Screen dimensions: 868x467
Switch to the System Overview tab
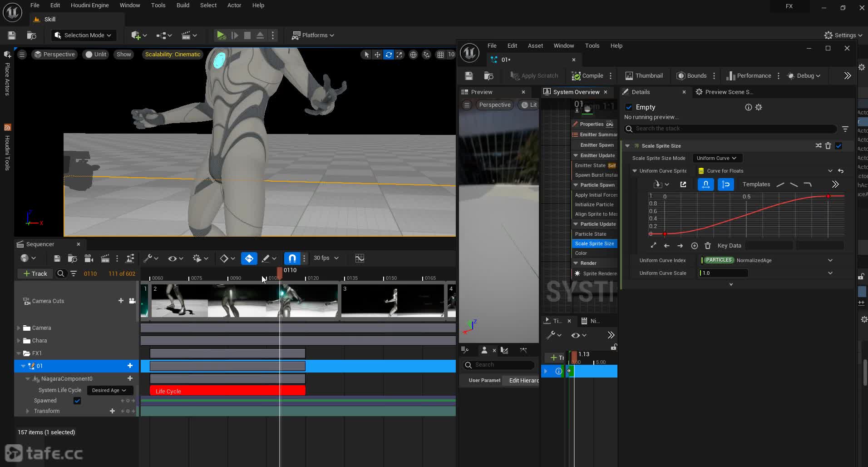click(x=576, y=92)
